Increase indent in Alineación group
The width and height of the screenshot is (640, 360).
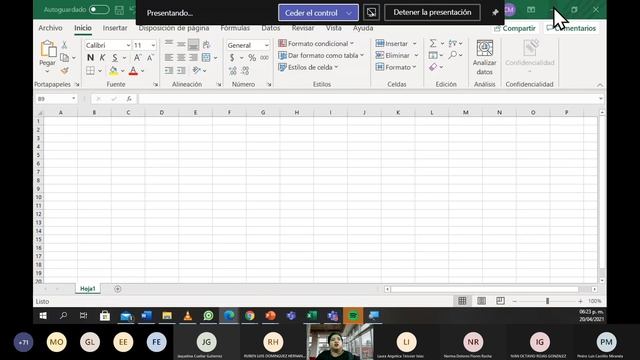pyautogui.click(x=181, y=71)
